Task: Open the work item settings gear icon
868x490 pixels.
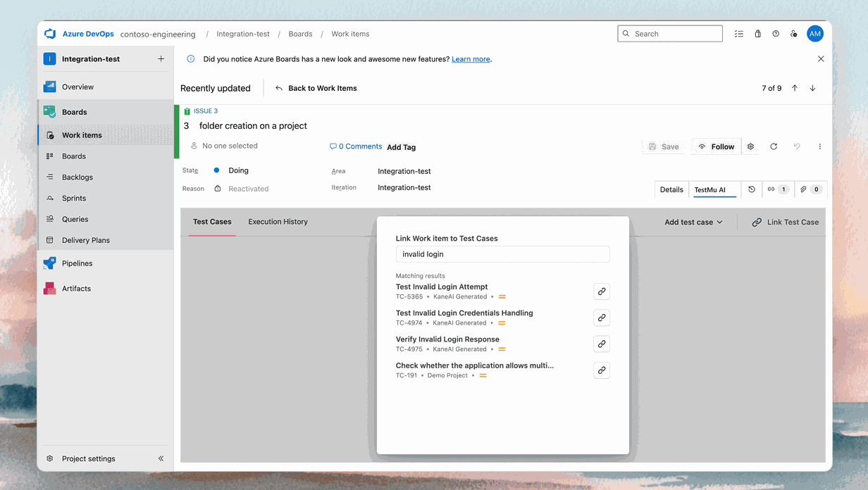Action: tap(751, 146)
